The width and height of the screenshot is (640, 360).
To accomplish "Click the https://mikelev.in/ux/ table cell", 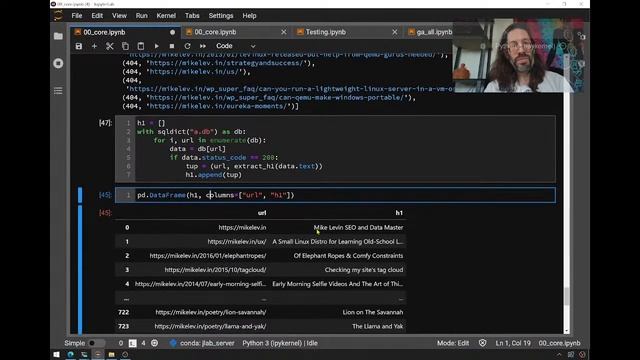I will point(237,242).
